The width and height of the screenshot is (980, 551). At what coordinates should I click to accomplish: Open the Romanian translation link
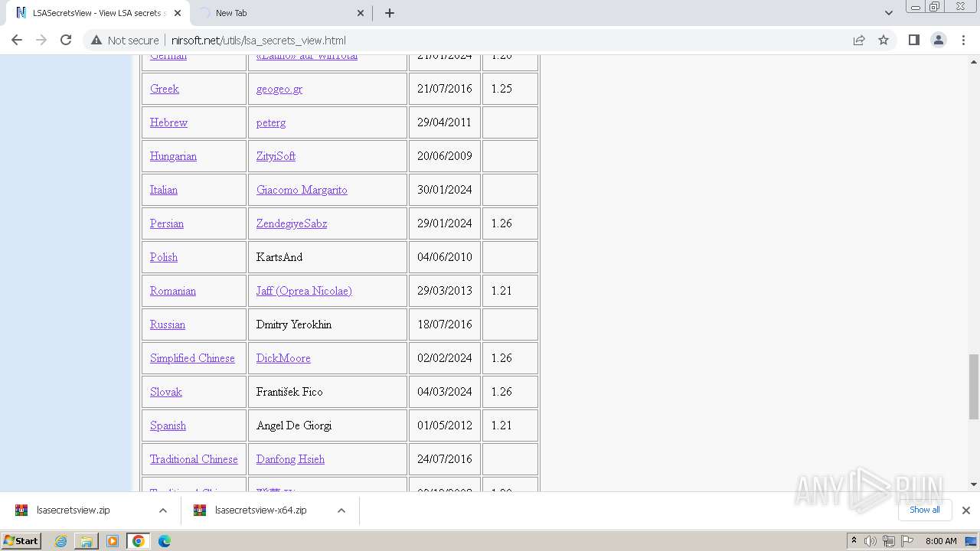[173, 291]
